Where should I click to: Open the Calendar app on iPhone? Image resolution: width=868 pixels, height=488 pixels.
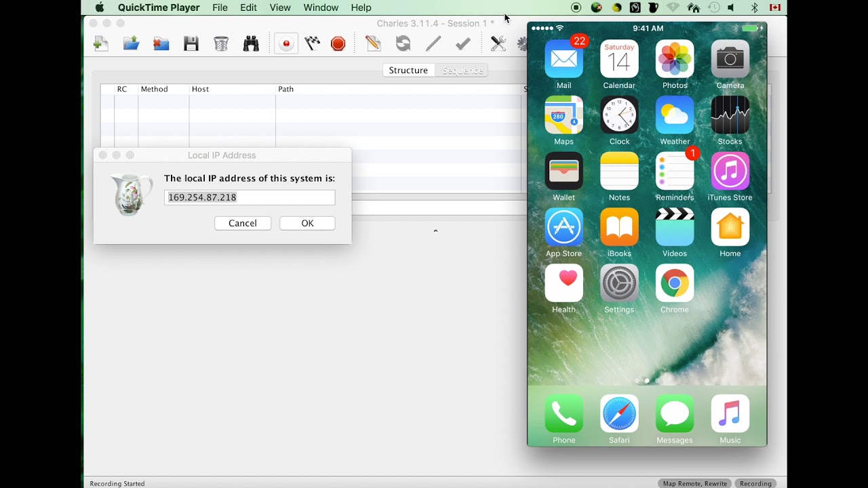click(619, 58)
